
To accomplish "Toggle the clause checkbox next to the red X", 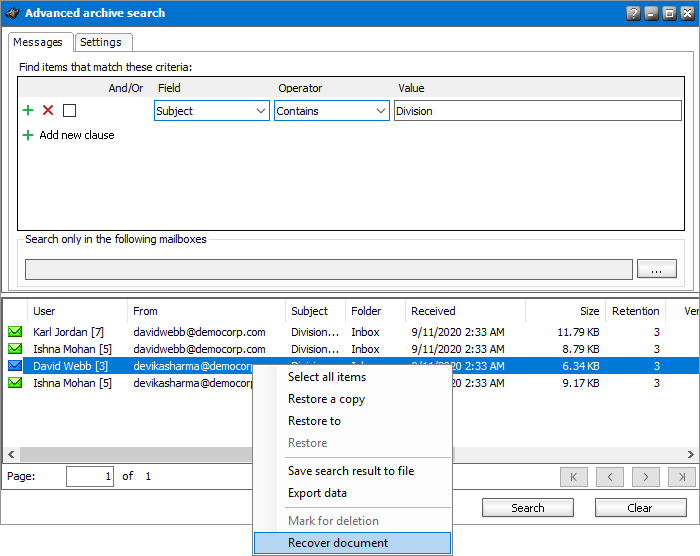I will 69,111.
